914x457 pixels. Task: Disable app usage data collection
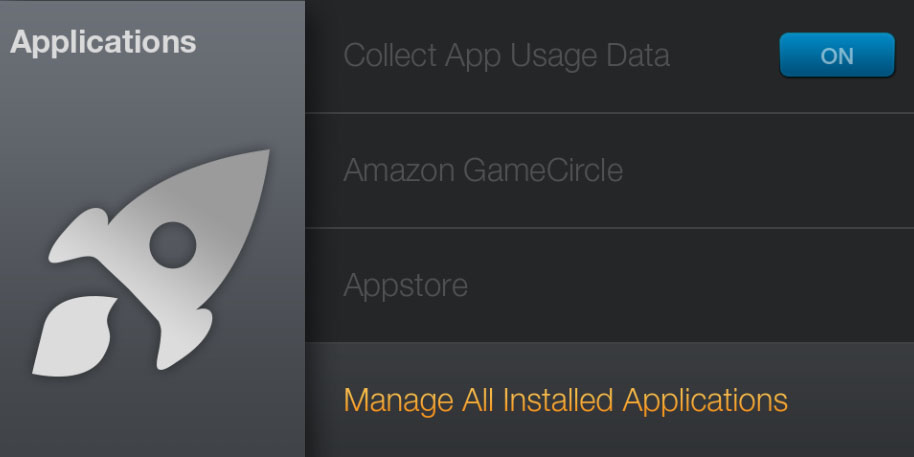coord(836,55)
